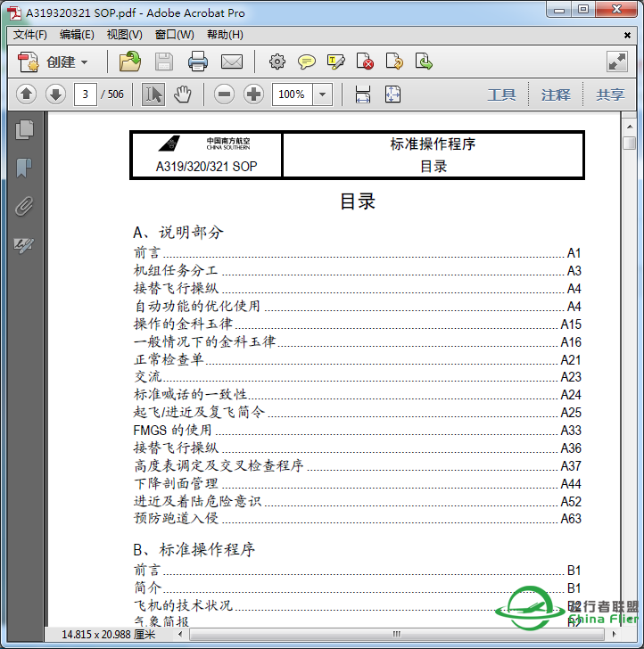Image resolution: width=644 pixels, height=649 pixels.
Task: Open the 编辑(E) menu
Action: tap(77, 35)
